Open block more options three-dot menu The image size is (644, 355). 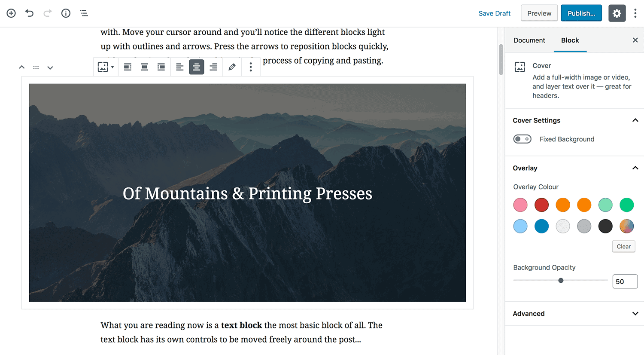(x=251, y=67)
